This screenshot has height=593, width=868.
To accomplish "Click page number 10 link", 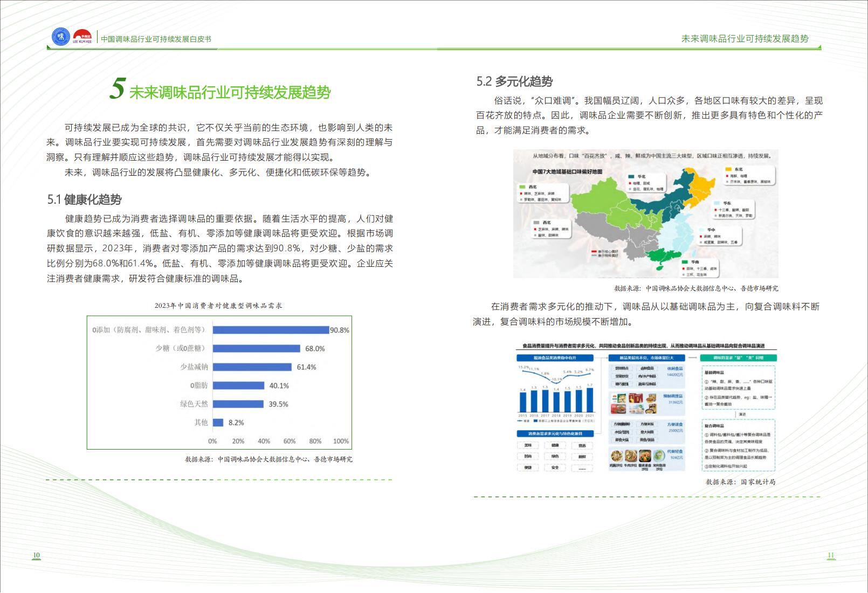I will 36,555.
